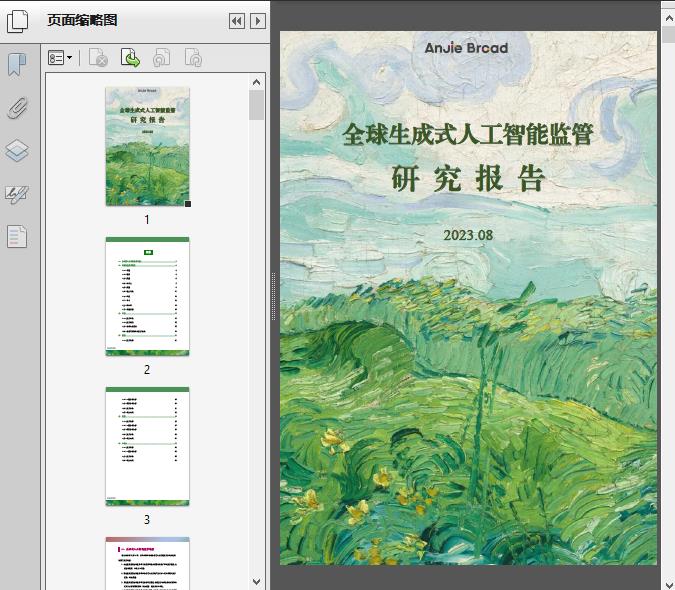Click document view scroll up arrow
Viewport: 675px width, 590px height.
click(669, 19)
